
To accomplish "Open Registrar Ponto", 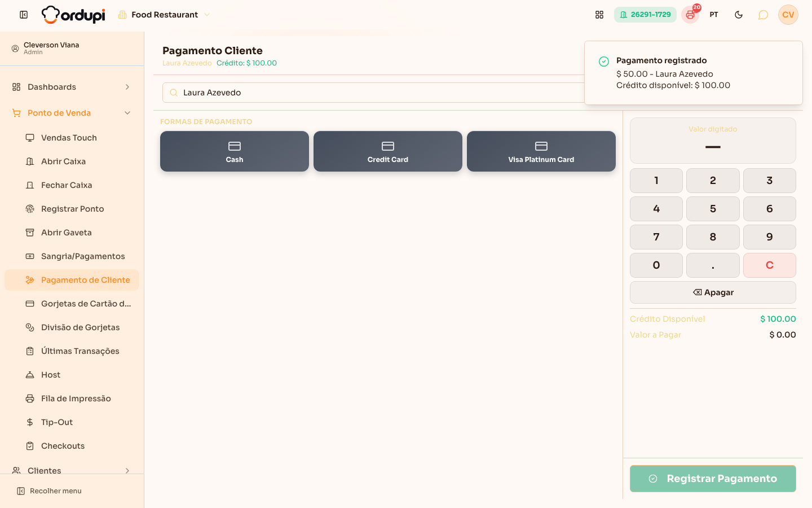I will click(72, 209).
